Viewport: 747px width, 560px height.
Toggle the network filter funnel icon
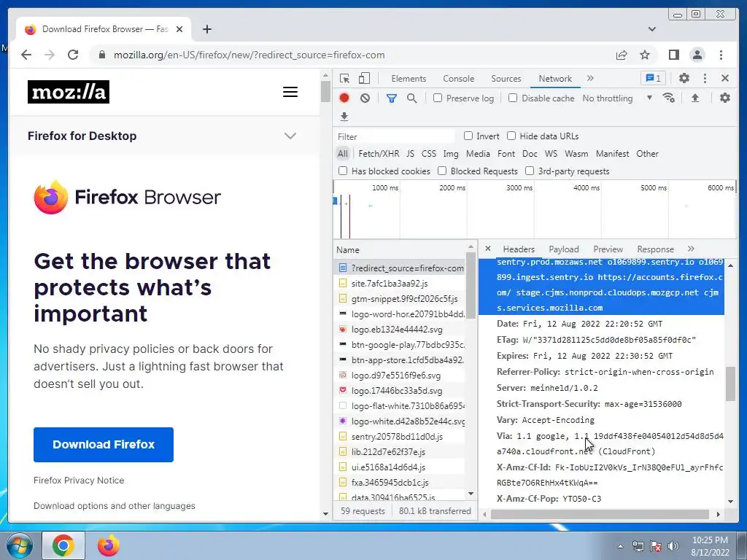point(392,98)
